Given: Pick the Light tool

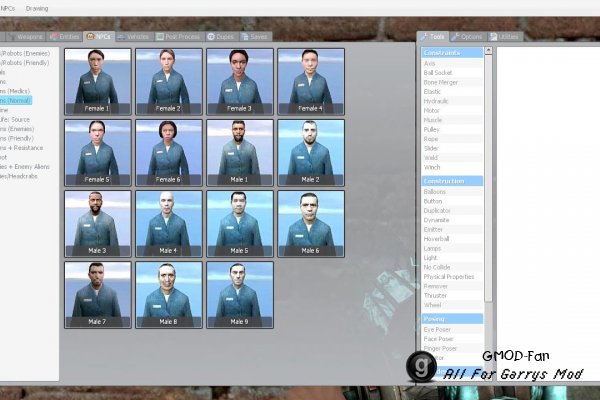Looking at the screenshot, I should click(x=452, y=258).
